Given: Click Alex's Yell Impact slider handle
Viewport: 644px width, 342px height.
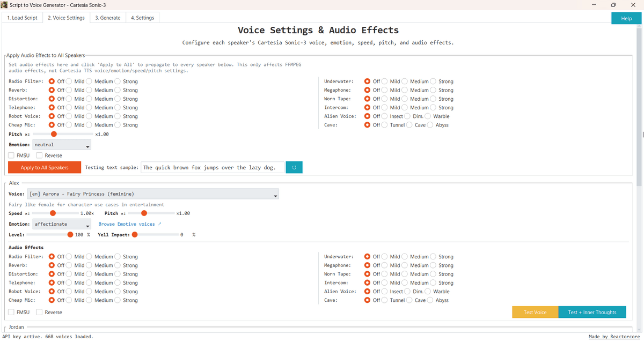Looking at the screenshot, I should point(135,235).
